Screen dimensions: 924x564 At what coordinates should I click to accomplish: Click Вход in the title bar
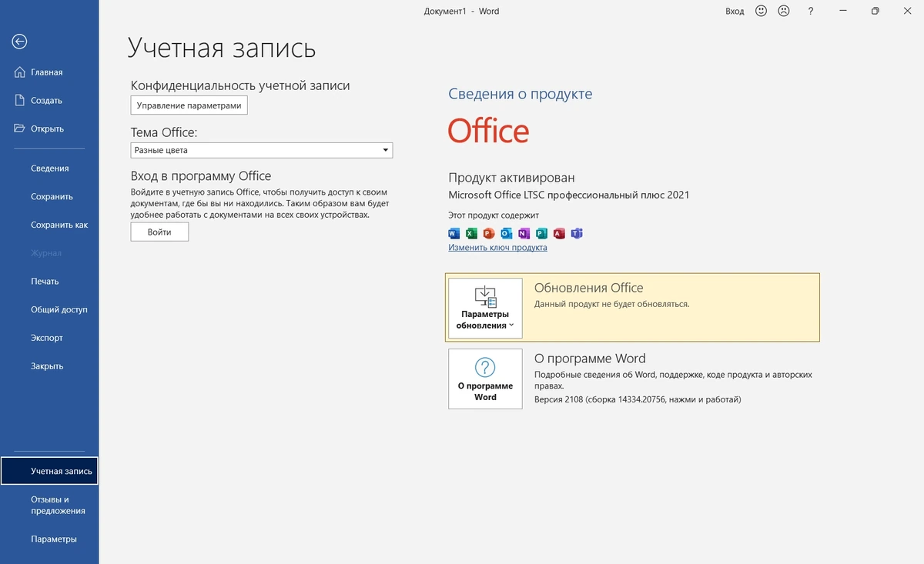pyautogui.click(x=735, y=12)
